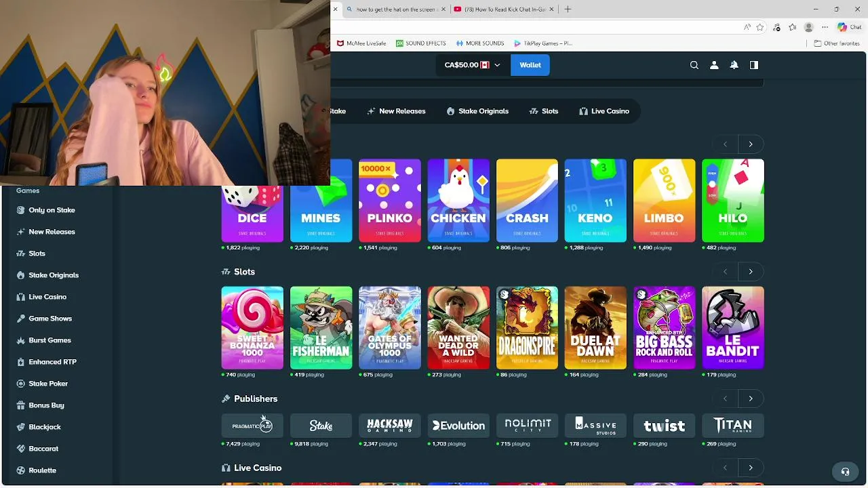Viewport: 868px width, 488px height.
Task: Open Le Bandit slot tile
Action: (733, 328)
